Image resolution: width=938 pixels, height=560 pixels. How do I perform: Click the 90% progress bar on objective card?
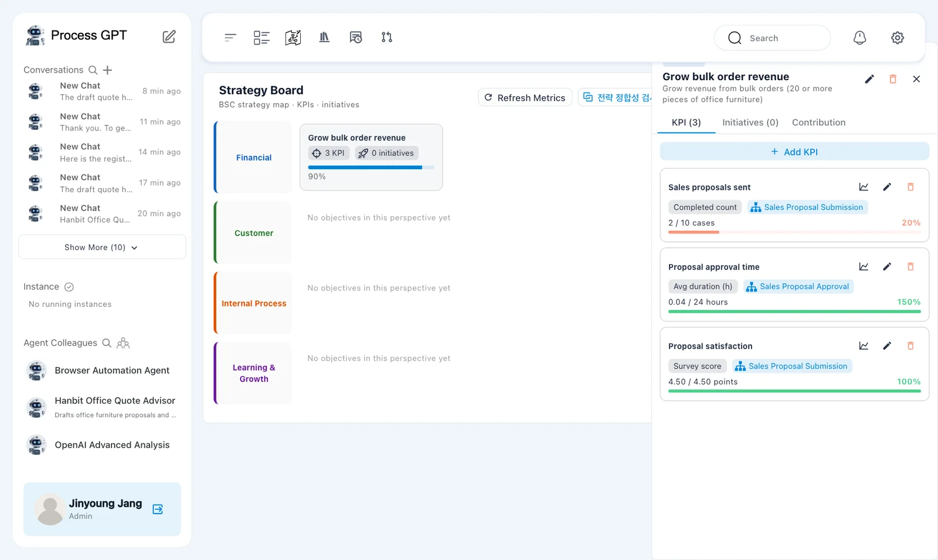(371, 168)
